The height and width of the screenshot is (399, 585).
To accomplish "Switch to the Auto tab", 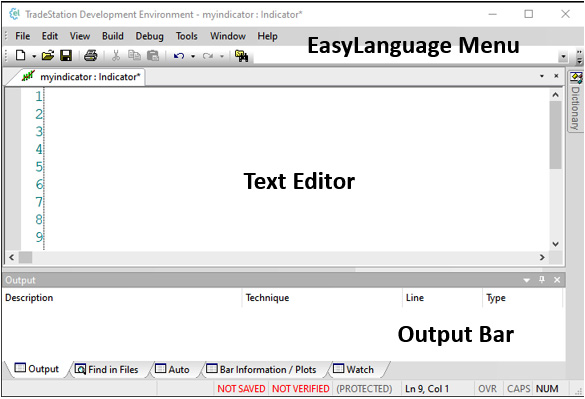I will tap(172, 370).
